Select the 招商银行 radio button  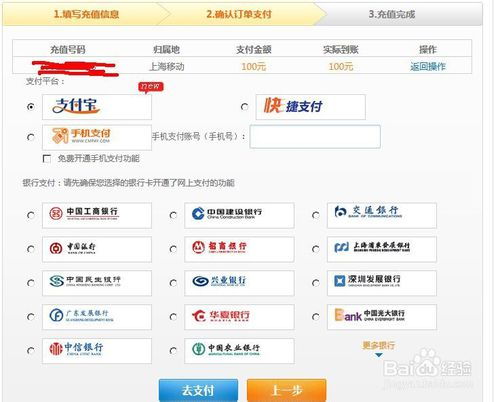tap(173, 249)
